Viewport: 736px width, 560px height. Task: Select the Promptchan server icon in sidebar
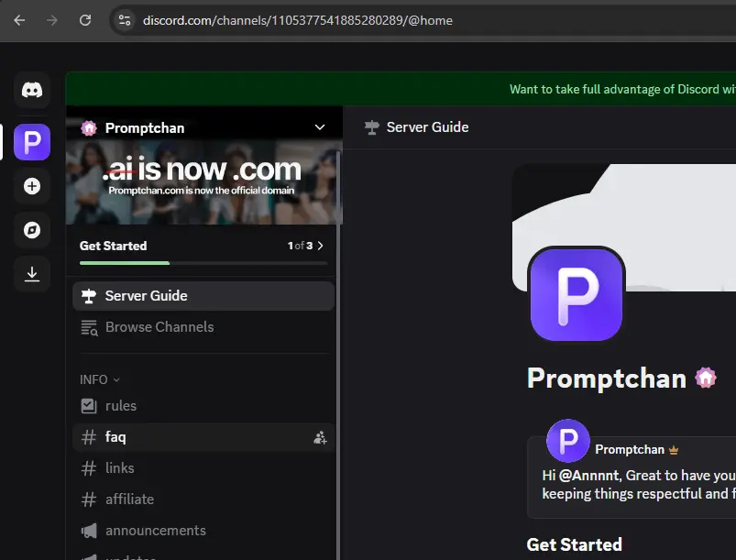[x=32, y=142]
